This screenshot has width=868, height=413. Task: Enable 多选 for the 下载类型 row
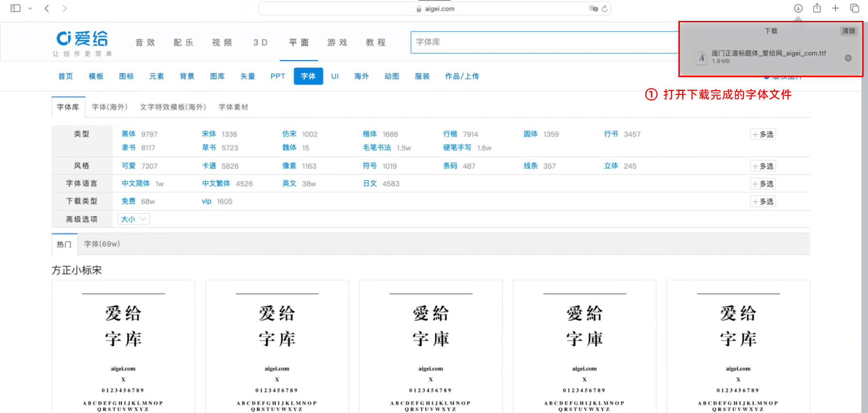coord(763,202)
